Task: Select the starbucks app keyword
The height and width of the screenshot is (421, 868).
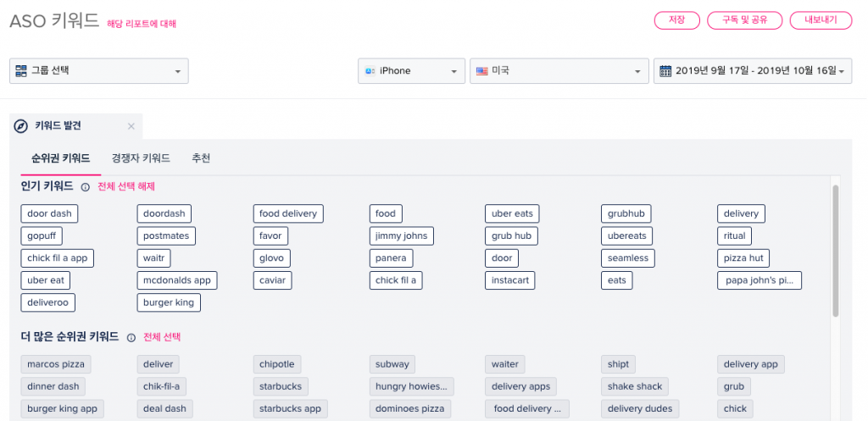Action: click(x=290, y=409)
